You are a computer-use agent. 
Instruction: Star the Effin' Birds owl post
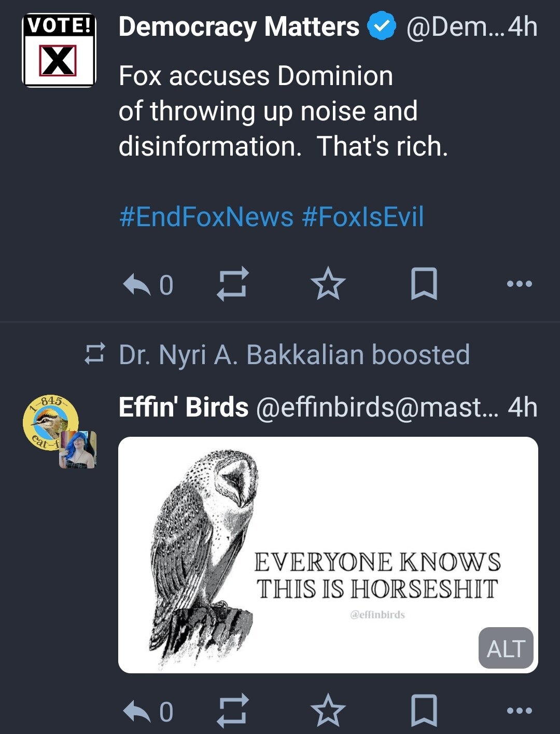click(328, 711)
